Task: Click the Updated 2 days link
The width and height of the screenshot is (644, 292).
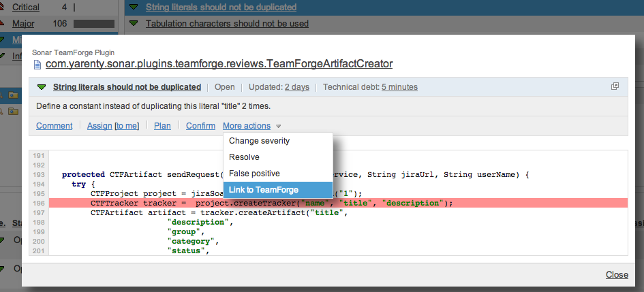Action: click(x=297, y=87)
